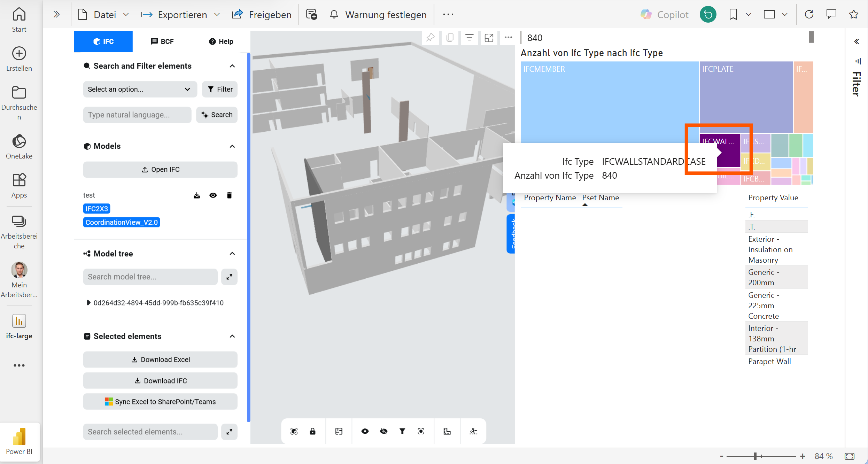Click the green reset to default button
The image size is (868, 464).
[x=708, y=15]
